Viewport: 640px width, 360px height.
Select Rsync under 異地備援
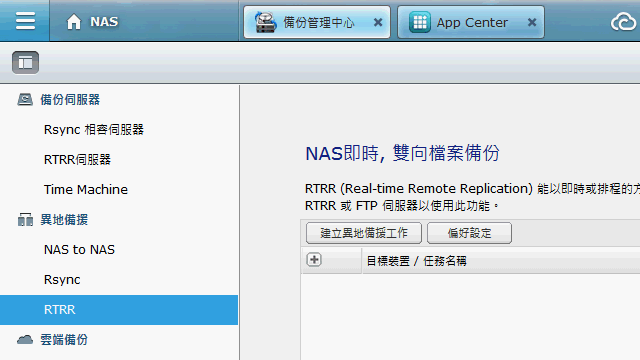[62, 280]
